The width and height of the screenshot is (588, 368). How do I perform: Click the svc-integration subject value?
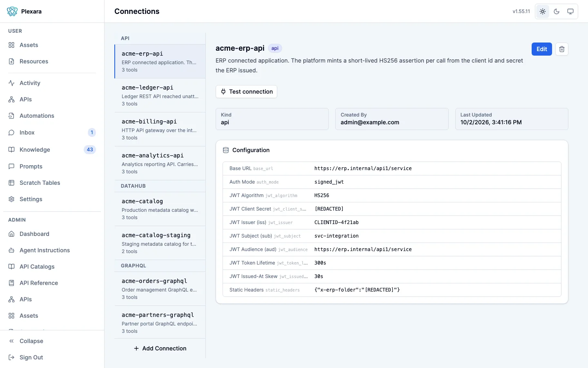click(x=336, y=236)
